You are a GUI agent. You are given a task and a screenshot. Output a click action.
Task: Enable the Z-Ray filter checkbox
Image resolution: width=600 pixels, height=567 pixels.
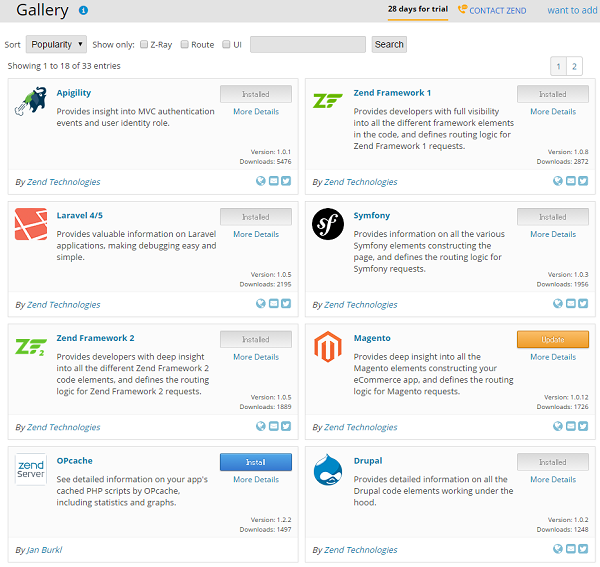click(x=145, y=45)
